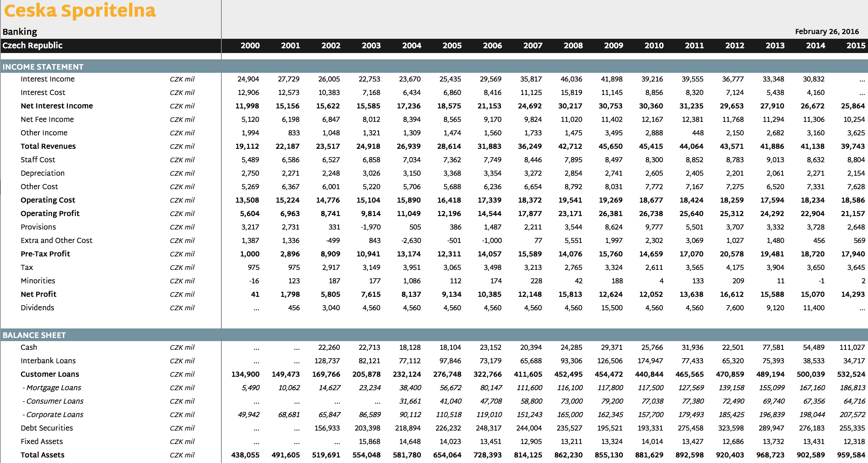Click the Corporate Loans row label
This screenshot has width=868, height=463.
click(53, 415)
